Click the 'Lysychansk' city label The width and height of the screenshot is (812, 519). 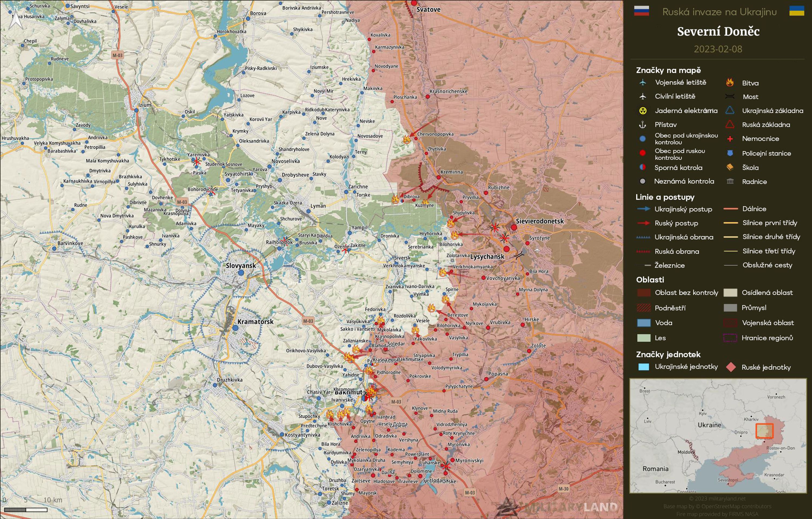(x=487, y=257)
